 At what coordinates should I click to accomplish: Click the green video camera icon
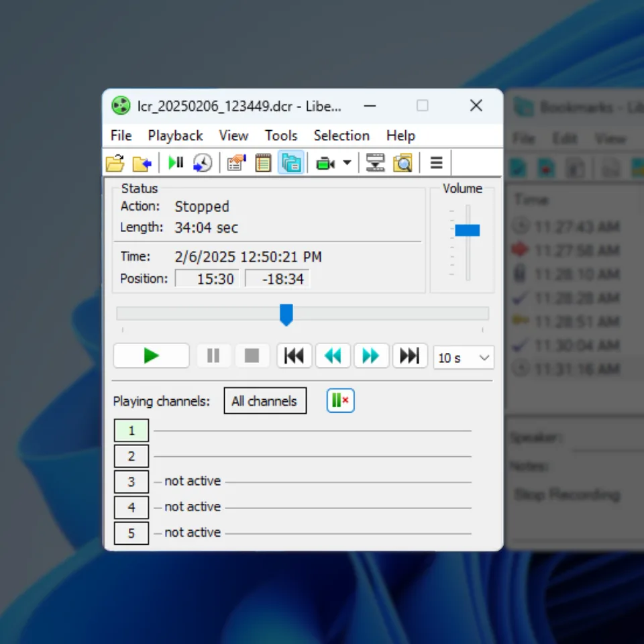tap(325, 164)
